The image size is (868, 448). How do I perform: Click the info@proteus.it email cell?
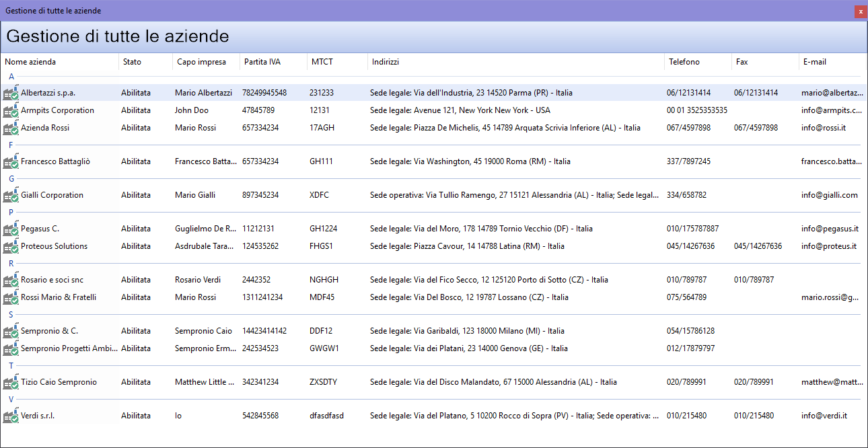(828, 246)
